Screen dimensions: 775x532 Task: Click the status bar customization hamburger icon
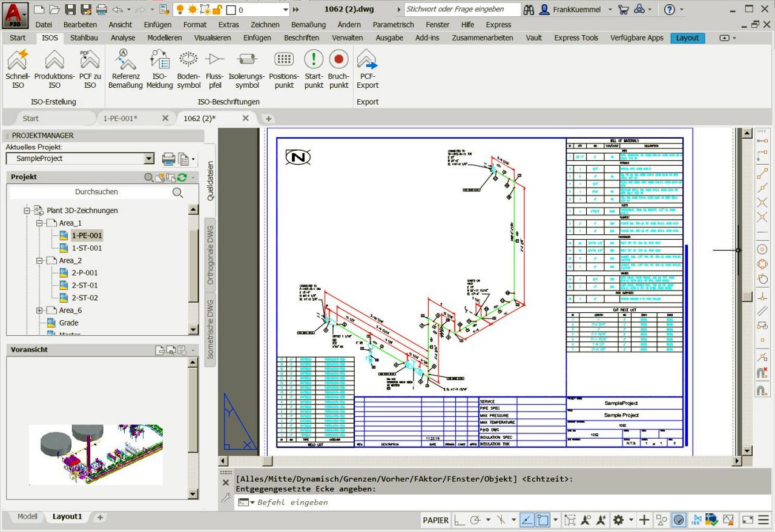point(764,519)
